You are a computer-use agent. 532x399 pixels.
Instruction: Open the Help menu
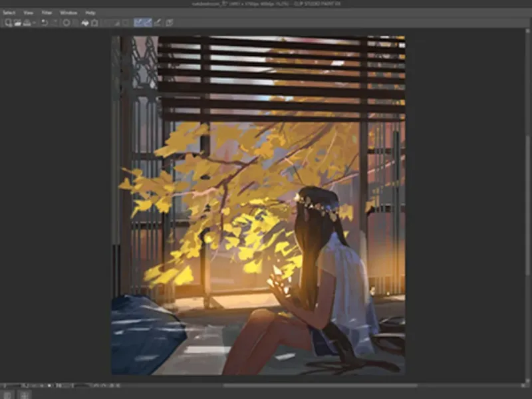click(90, 13)
